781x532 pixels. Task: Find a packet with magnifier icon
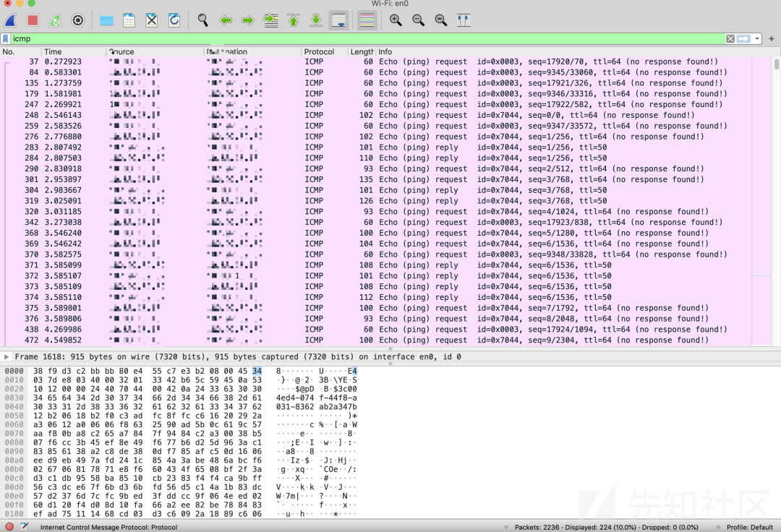pyautogui.click(x=202, y=20)
